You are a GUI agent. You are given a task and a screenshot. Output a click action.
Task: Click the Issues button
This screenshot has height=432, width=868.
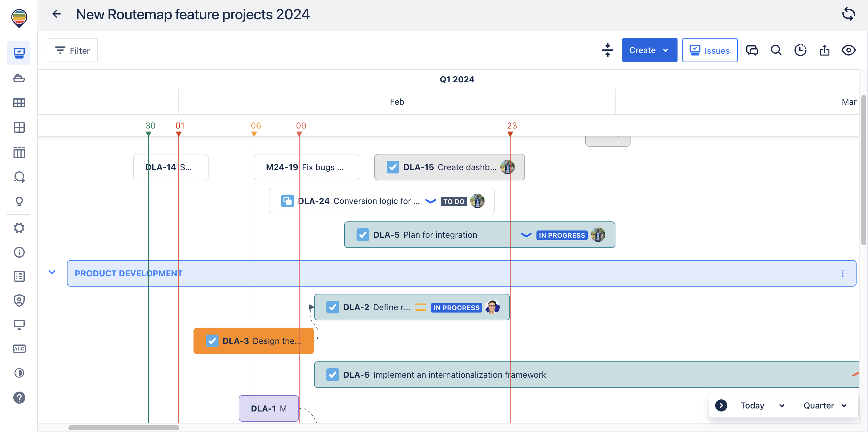click(x=710, y=50)
